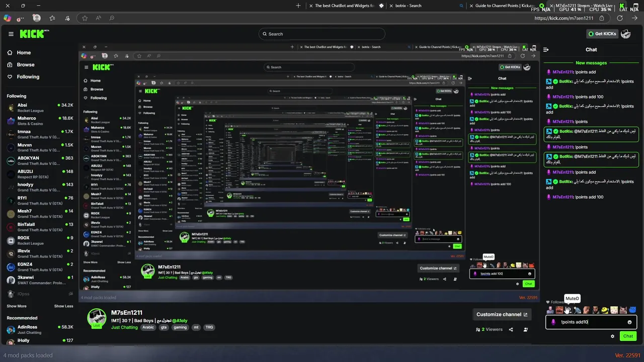Collapse chat with the arrow icon
Viewport: 644px width, 362px height.
click(x=546, y=50)
